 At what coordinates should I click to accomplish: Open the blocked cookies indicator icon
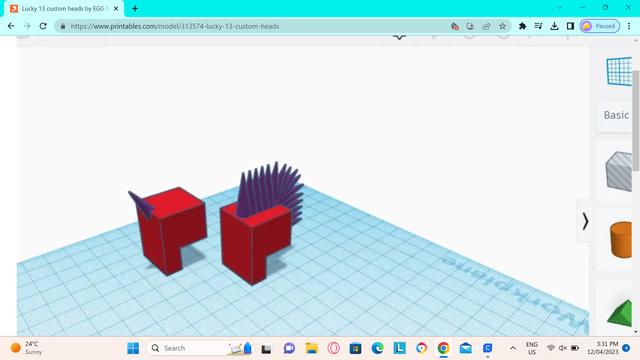click(455, 26)
